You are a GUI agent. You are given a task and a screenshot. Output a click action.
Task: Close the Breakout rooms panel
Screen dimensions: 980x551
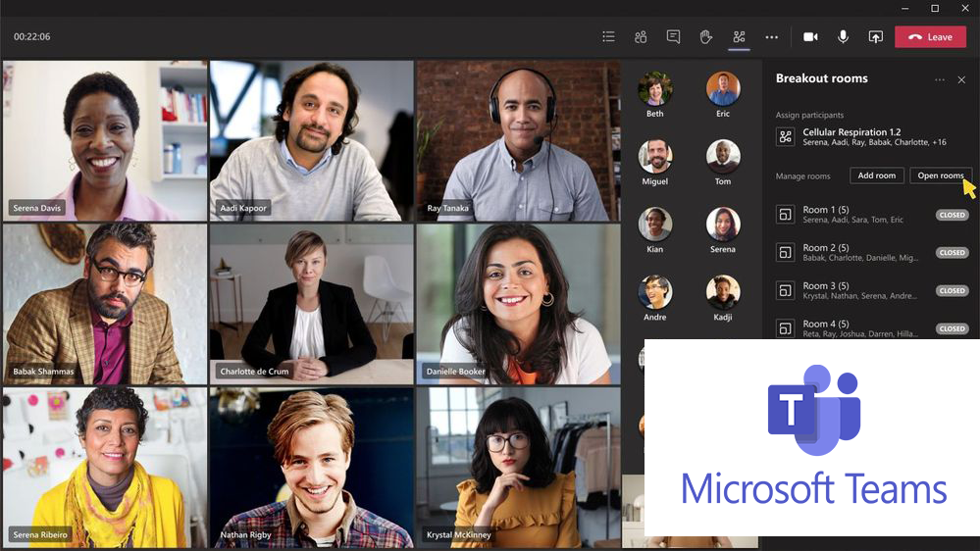coord(962,80)
